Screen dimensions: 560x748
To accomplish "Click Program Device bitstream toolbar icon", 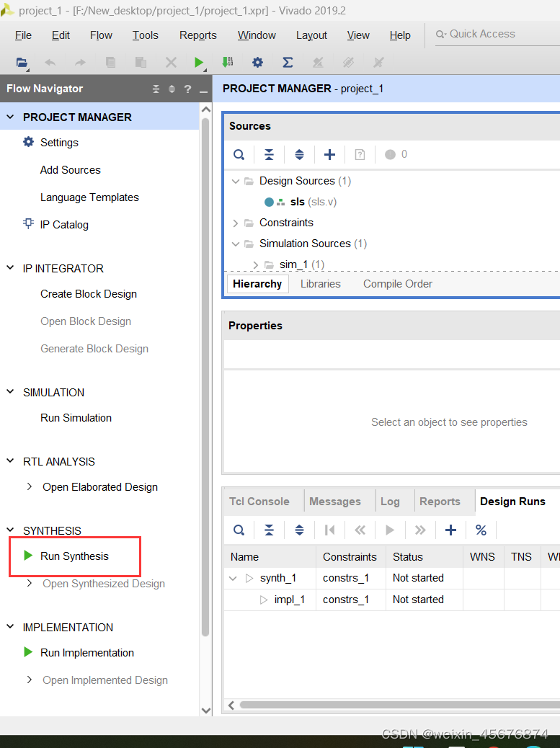I will [x=228, y=62].
